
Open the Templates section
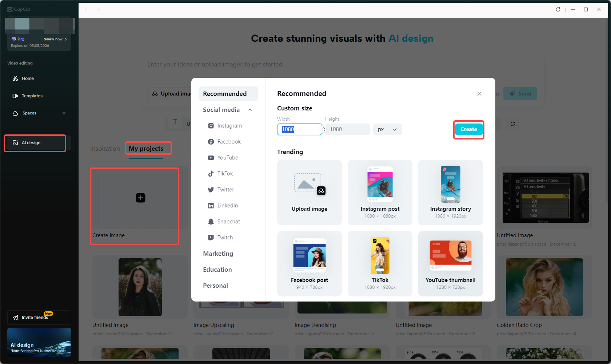coord(32,96)
